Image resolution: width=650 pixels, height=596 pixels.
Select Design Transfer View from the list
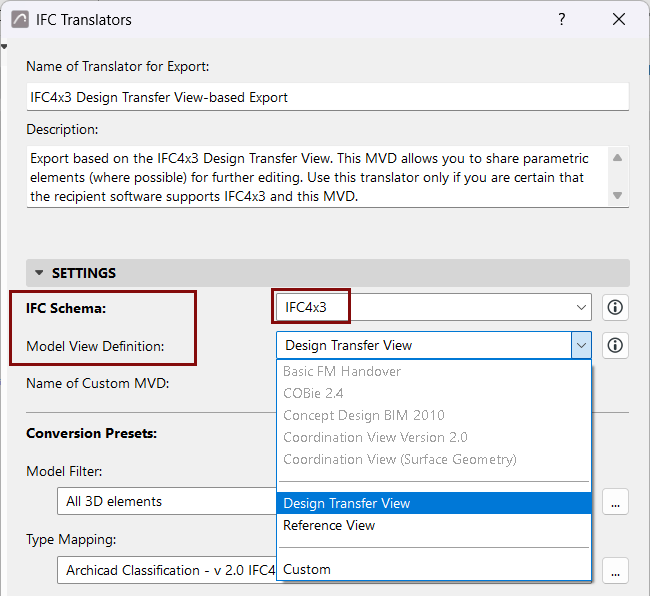pos(434,503)
